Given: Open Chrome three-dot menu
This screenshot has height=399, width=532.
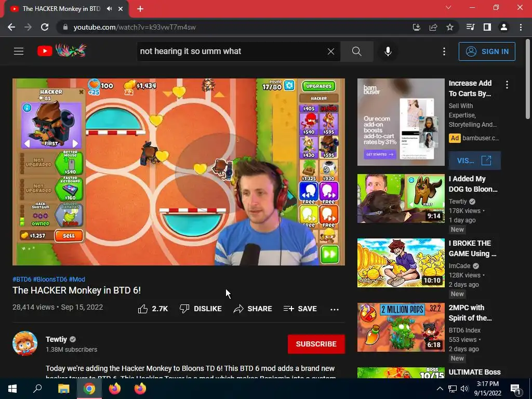Looking at the screenshot, I should [521, 27].
